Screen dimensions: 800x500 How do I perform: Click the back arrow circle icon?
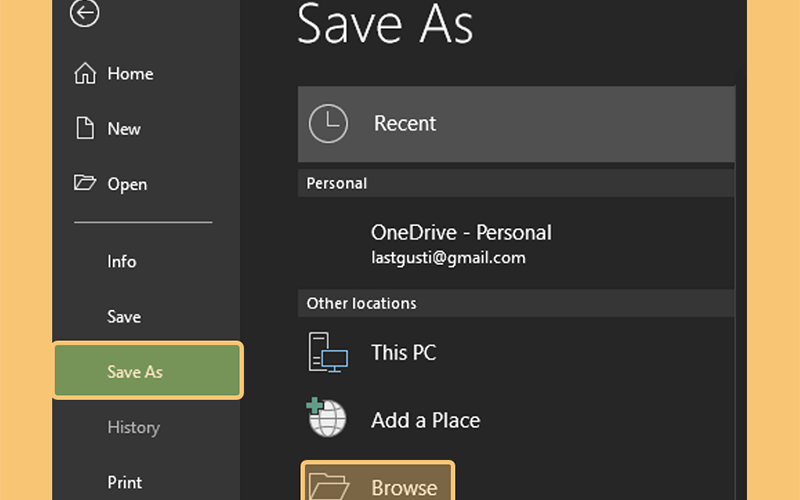coord(84,12)
